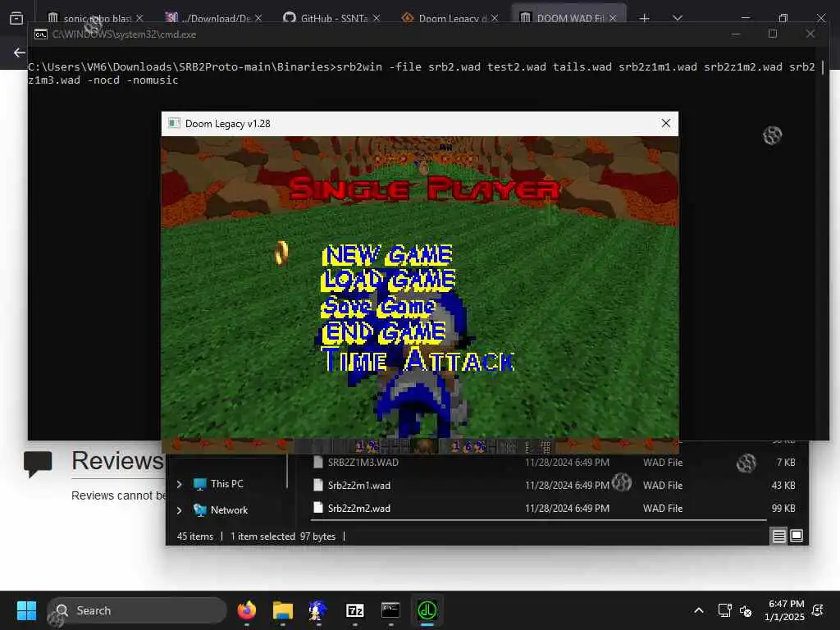Click the network tray icon
Image resolution: width=840 pixels, height=630 pixels.
coord(724,610)
